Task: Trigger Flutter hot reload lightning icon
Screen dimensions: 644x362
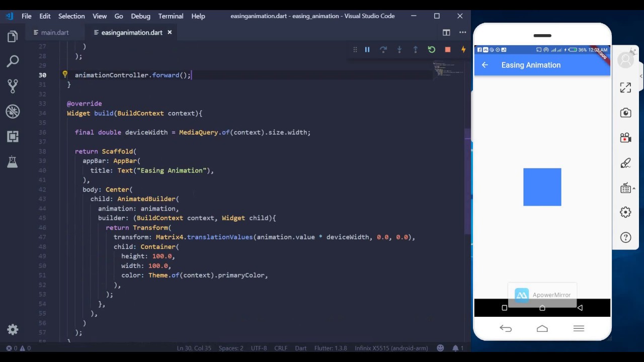Action: (463, 49)
